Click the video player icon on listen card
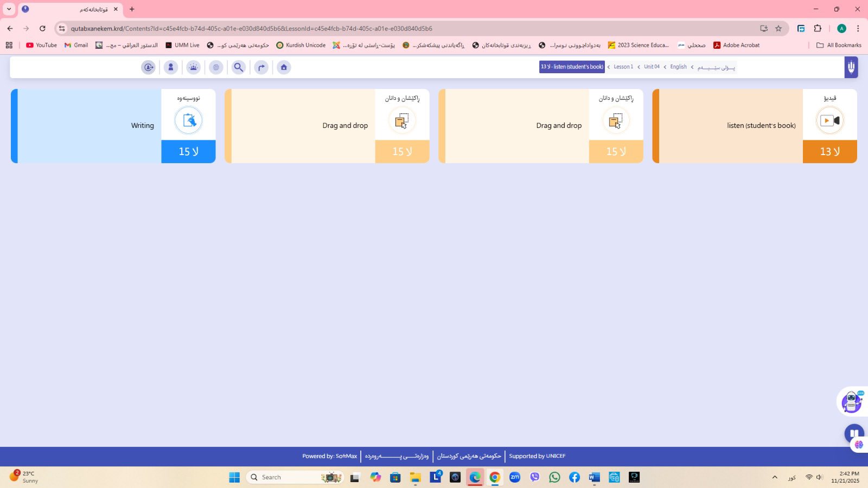 [829, 120]
